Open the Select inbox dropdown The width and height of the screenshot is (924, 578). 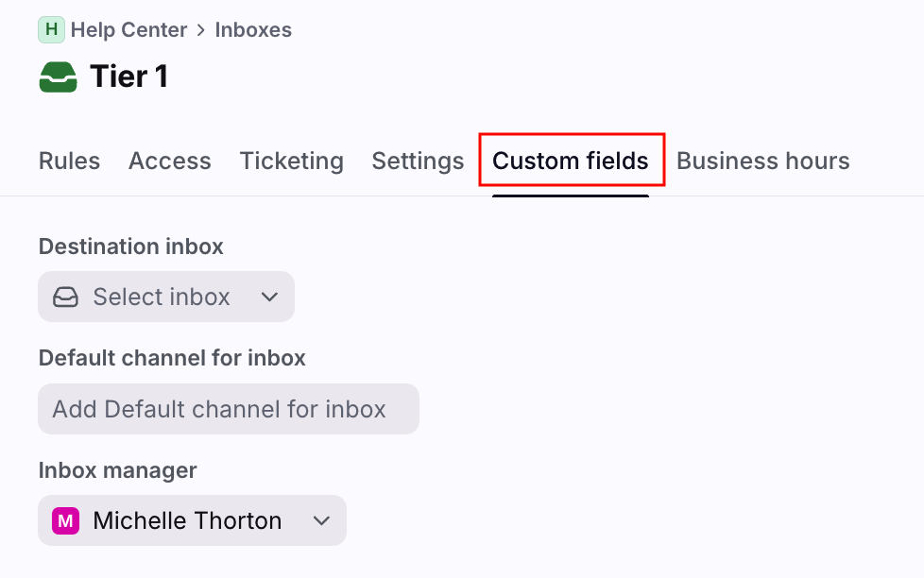coord(162,297)
